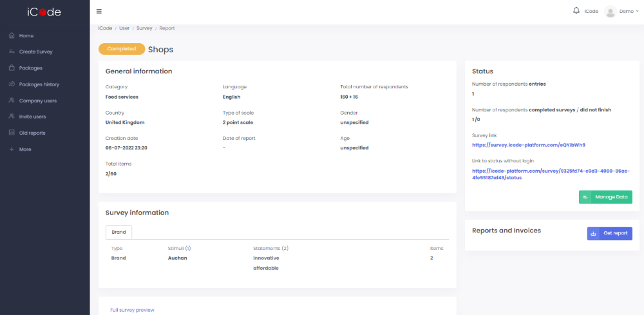Click the Company users icon
The image size is (644, 315).
tap(12, 100)
